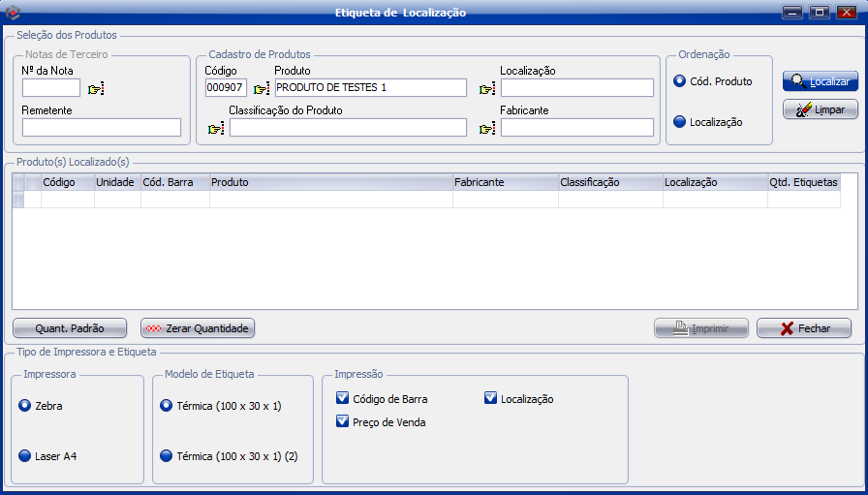Screen dimensions: 868x495
Task: Click the Remetente input field
Action: coord(102,128)
